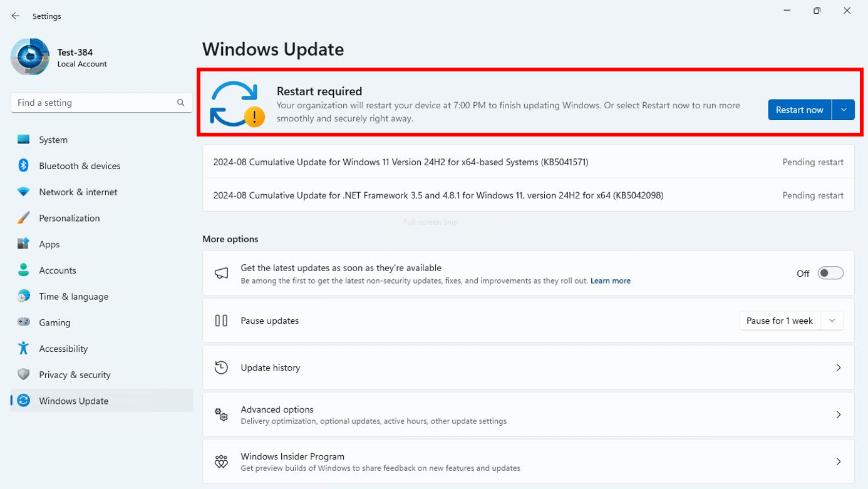Click the Windows Update page title
Viewport: 868px width, 489px height.
[x=273, y=49]
